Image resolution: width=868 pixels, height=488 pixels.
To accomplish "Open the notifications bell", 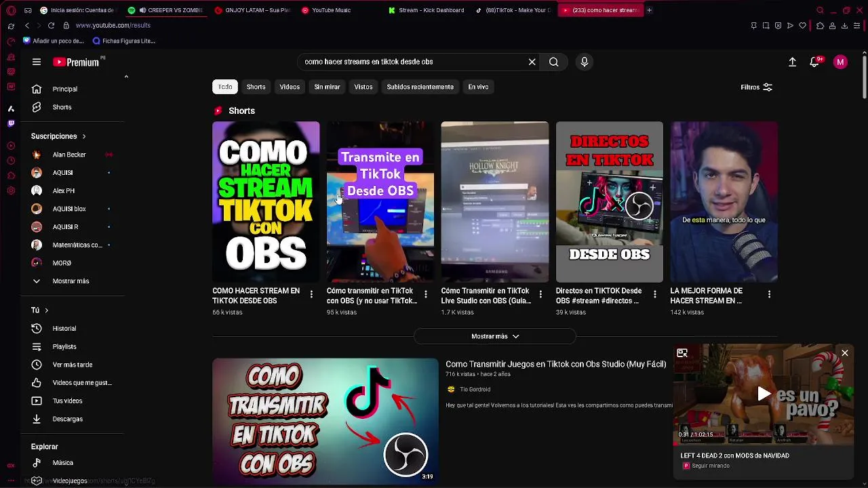I will [815, 62].
